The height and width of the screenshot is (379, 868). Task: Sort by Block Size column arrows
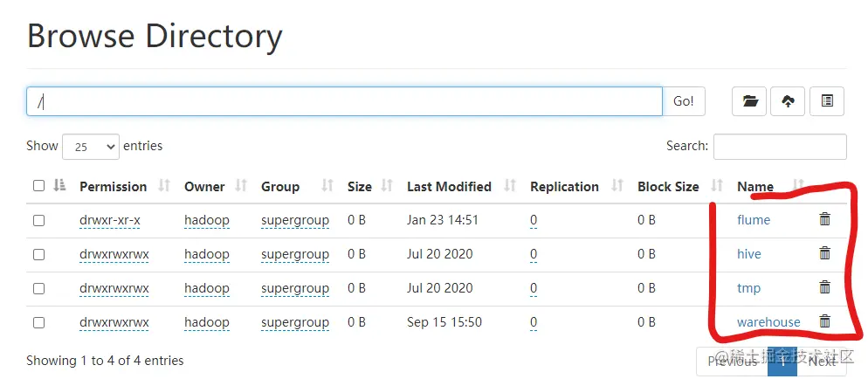tap(717, 186)
